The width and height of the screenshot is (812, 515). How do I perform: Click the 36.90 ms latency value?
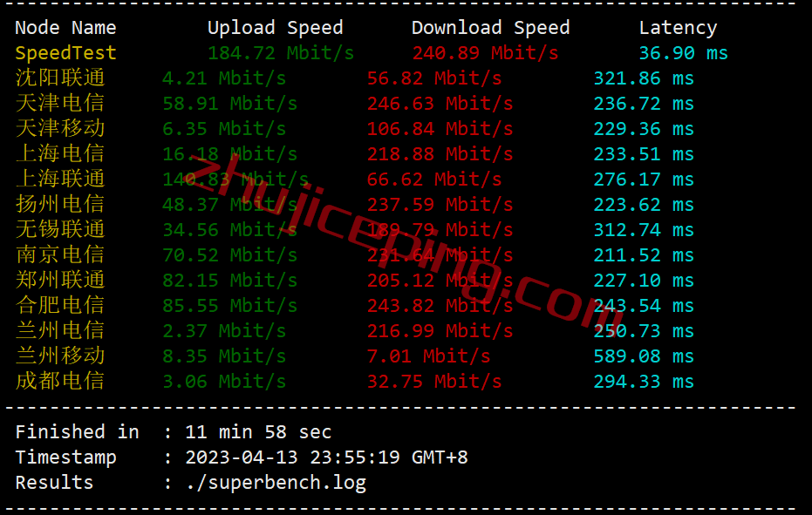(x=683, y=53)
